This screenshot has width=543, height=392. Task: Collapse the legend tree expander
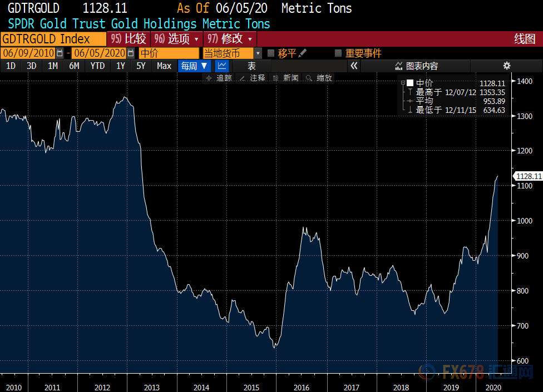[x=403, y=83]
